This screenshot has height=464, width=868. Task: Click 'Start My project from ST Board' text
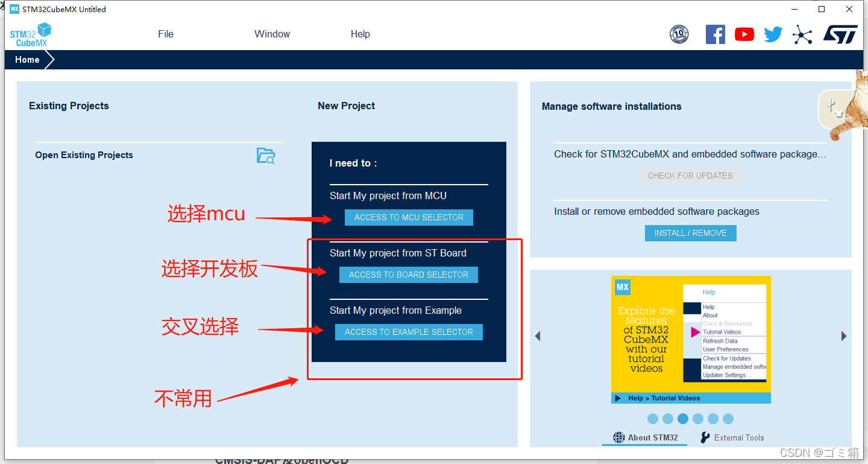pyautogui.click(x=398, y=253)
